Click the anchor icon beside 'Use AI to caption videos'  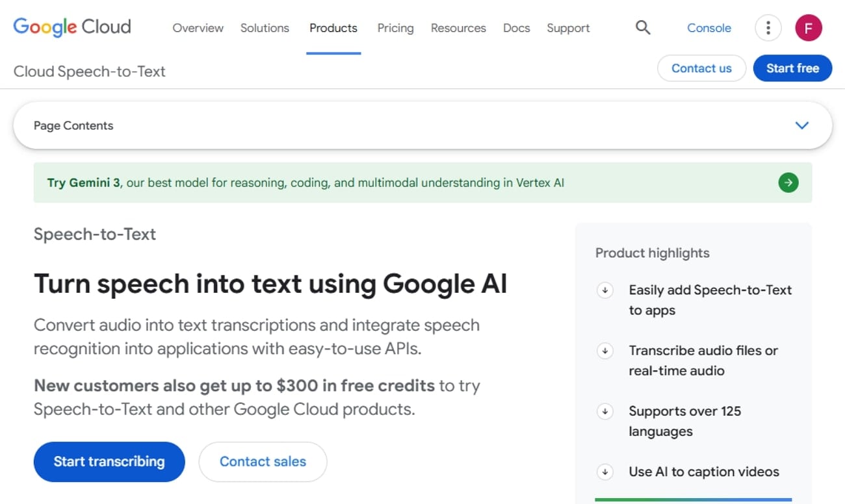click(604, 472)
